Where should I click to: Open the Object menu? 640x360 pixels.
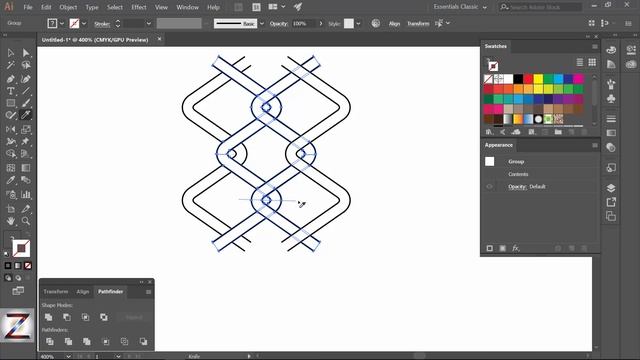[x=68, y=7]
